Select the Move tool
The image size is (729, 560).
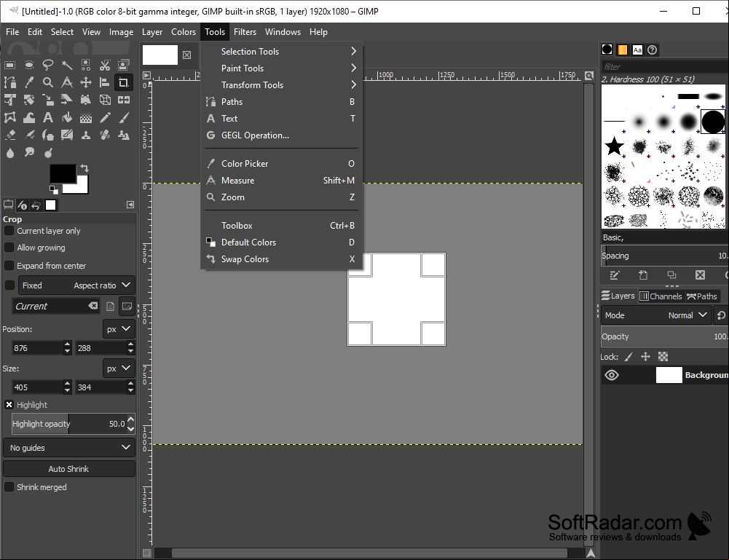85,83
